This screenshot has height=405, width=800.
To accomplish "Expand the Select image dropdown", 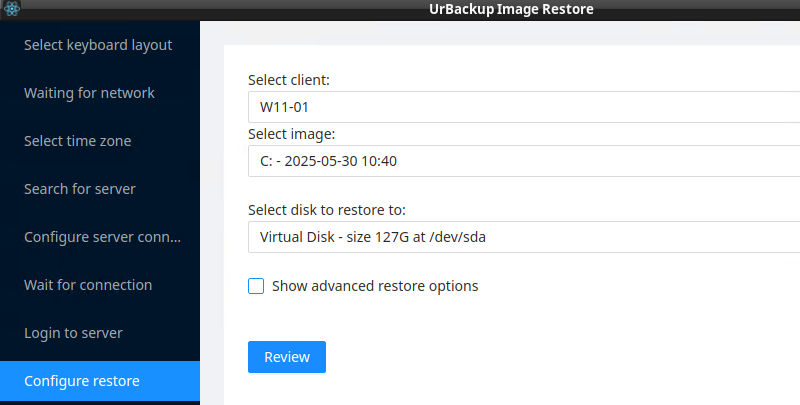I will tap(520, 161).
